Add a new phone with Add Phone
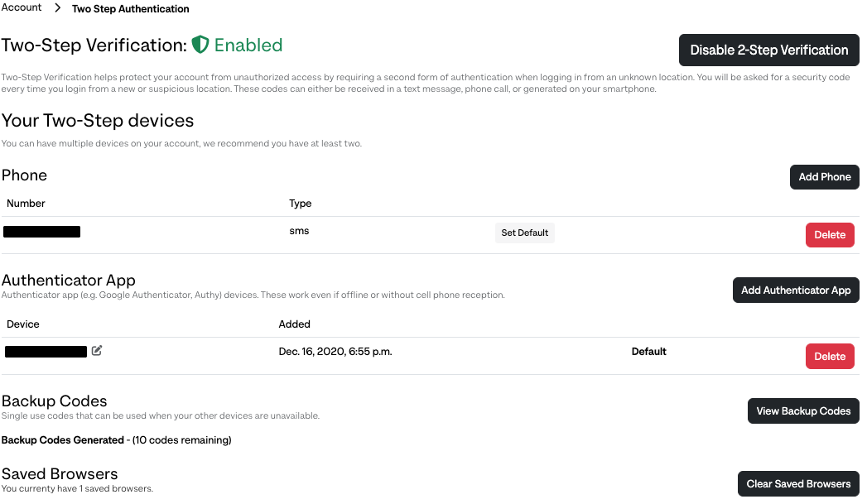 click(x=825, y=177)
